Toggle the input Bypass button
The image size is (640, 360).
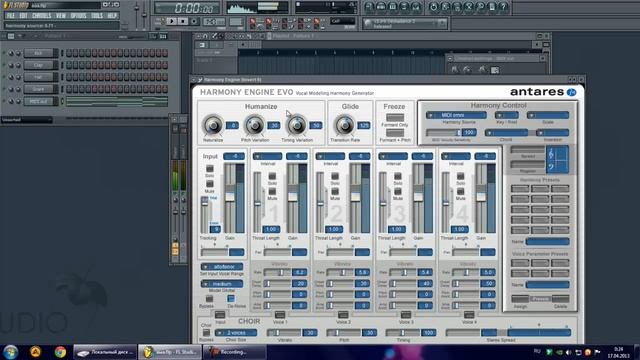(x=209, y=299)
